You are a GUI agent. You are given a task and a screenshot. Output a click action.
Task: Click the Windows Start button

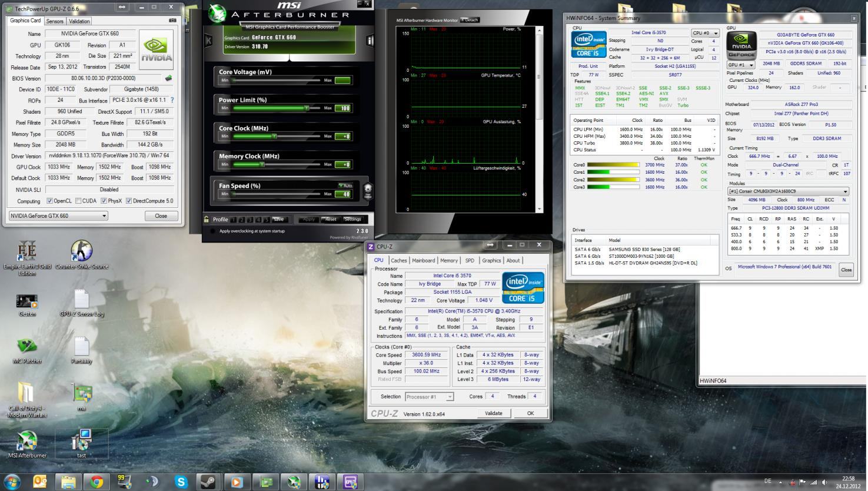12,482
